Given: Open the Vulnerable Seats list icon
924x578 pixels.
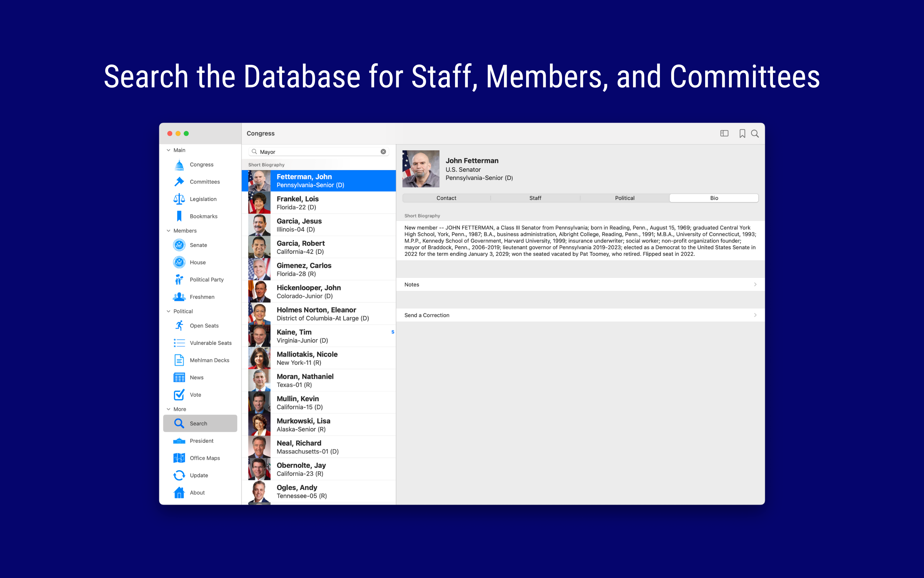Looking at the screenshot, I should click(179, 343).
